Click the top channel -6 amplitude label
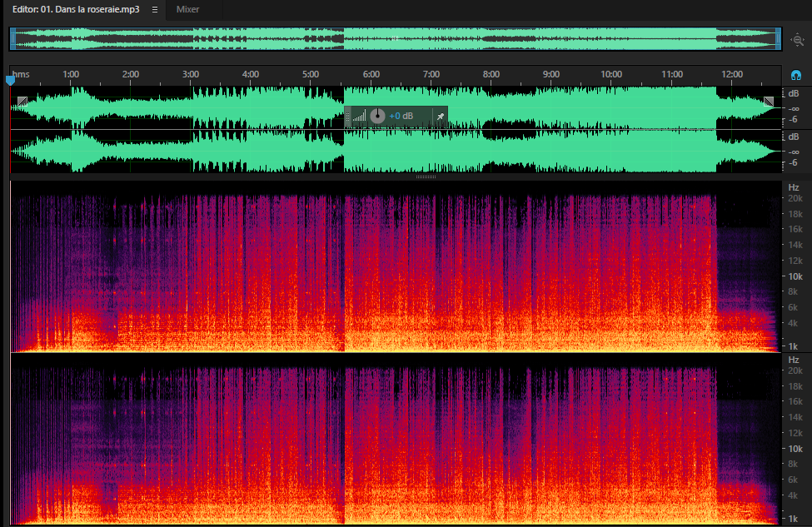 click(x=794, y=120)
